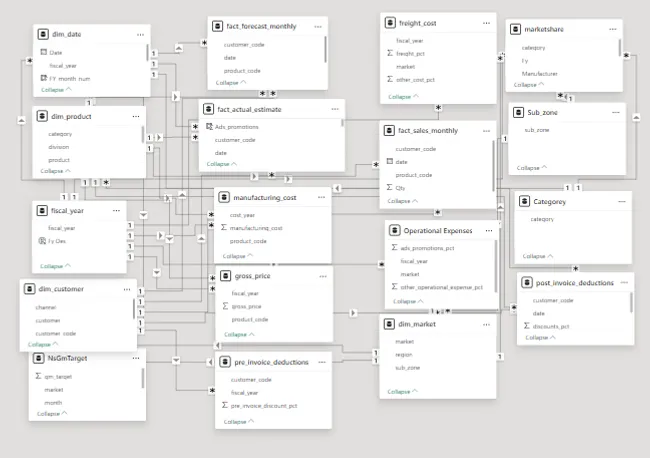
Task: Click the freight_cost table icon
Action: pyautogui.click(x=390, y=23)
